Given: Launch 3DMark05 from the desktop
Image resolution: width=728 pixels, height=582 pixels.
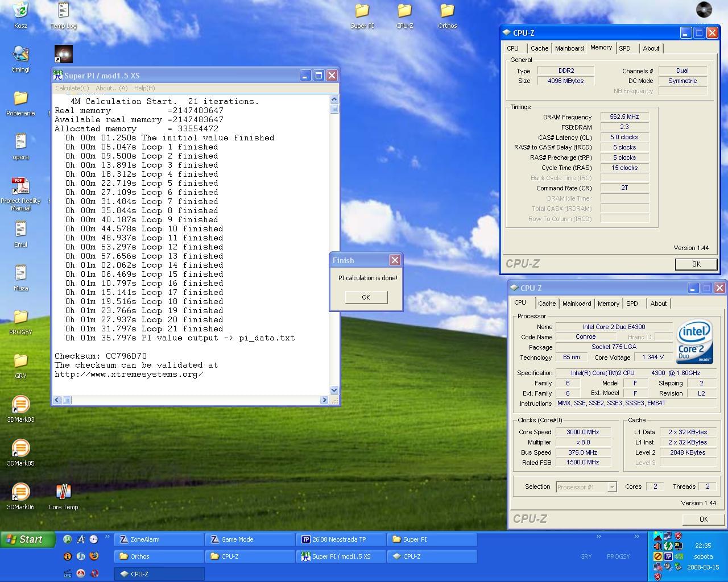Looking at the screenshot, I should (x=20, y=452).
